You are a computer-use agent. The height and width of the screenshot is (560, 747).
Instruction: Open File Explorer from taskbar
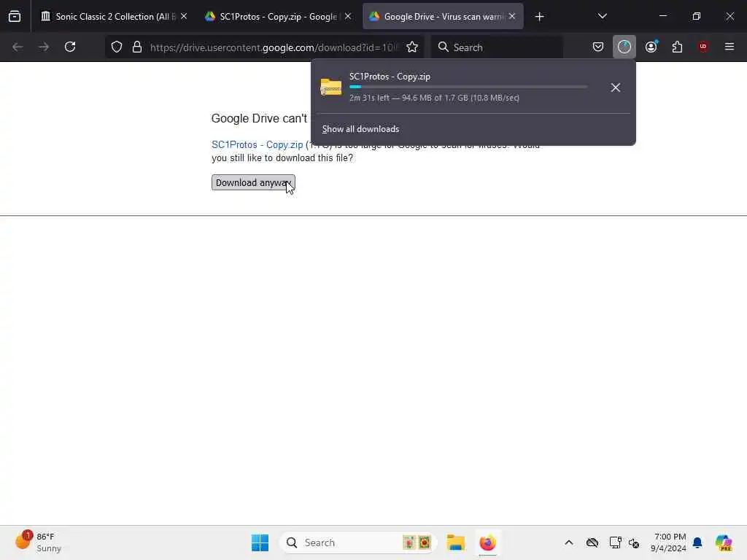coord(455,542)
